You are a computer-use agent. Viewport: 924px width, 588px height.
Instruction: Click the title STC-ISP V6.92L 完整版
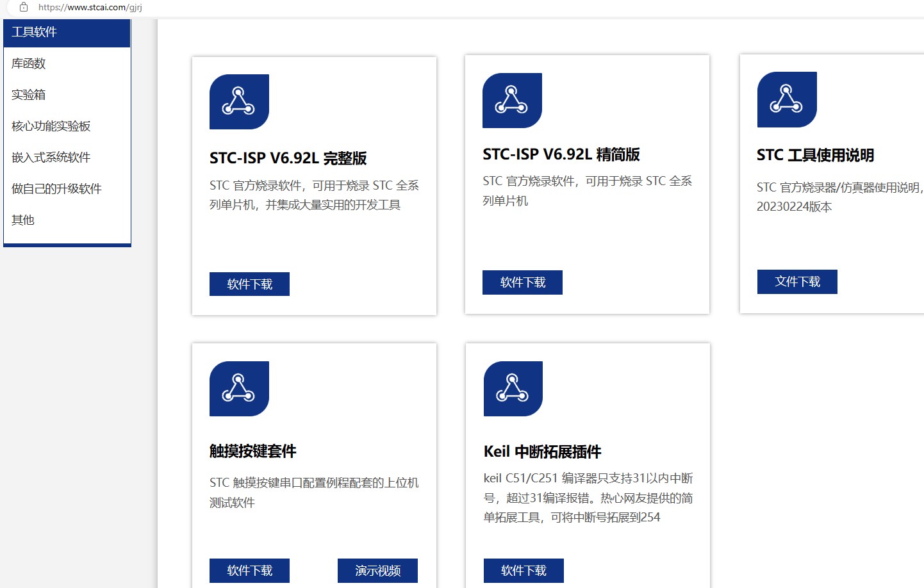click(x=288, y=158)
